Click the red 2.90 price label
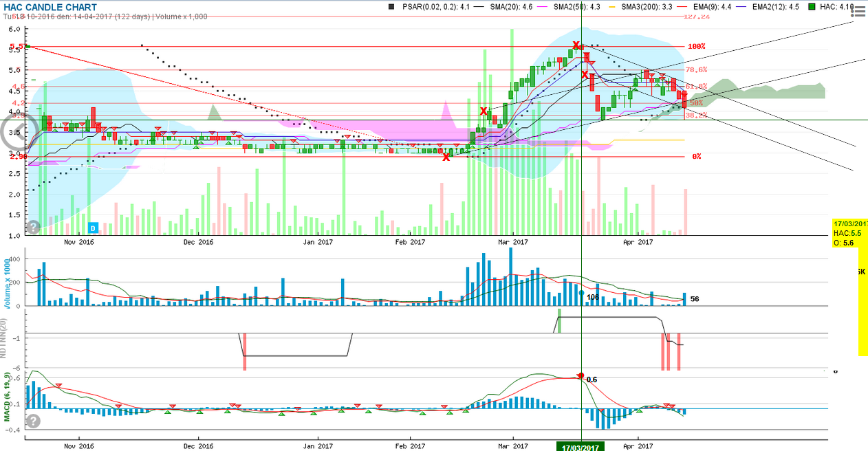 (19, 157)
